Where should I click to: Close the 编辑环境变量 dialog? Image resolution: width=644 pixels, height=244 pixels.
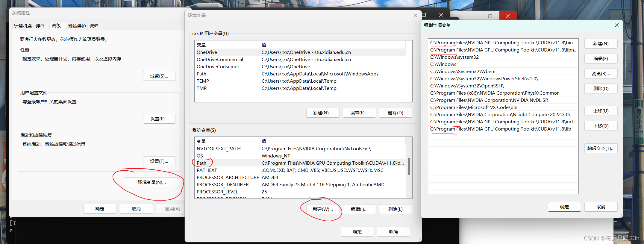[617, 25]
